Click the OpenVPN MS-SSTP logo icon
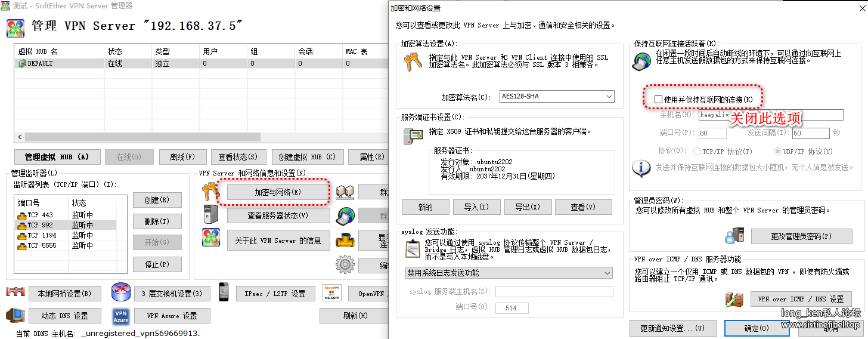868x339 pixels. 331,292
